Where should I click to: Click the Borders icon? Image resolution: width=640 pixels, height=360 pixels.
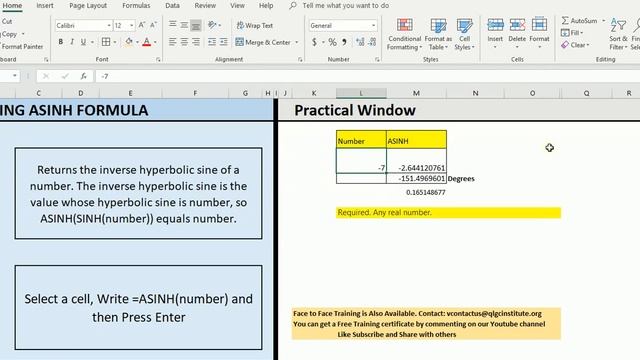click(106, 42)
